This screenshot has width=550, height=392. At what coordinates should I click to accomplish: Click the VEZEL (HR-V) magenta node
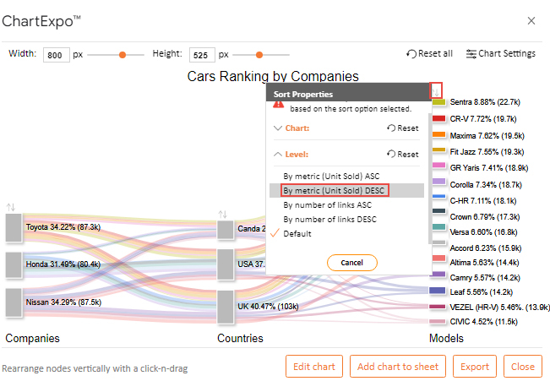click(x=437, y=307)
